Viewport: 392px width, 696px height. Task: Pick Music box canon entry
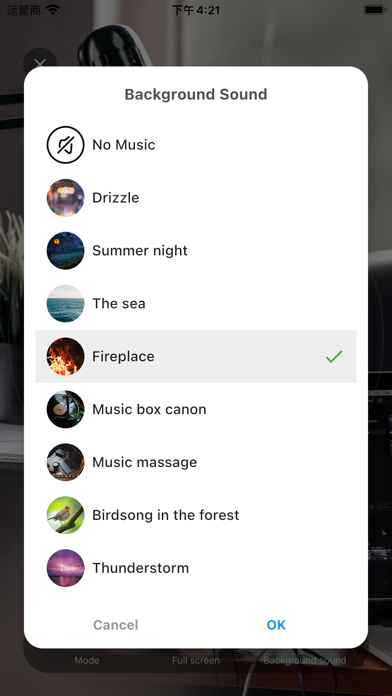[196, 409]
